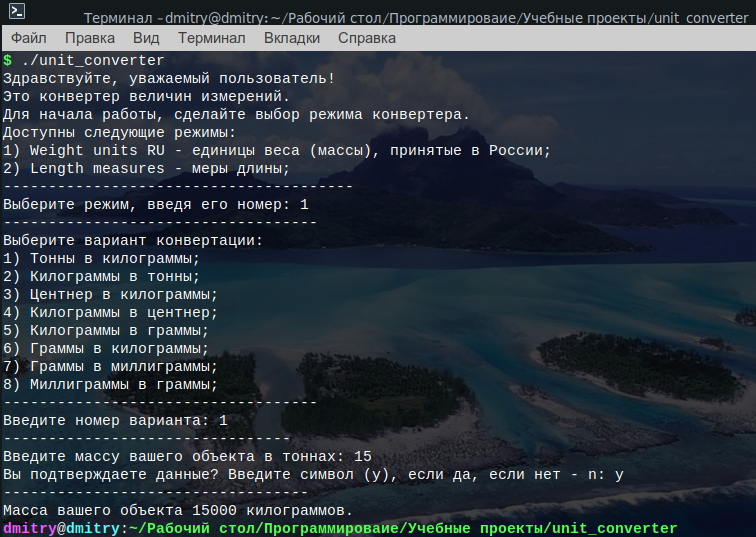Click the '3) Центнер в килограммы;' line
Screen dimensions: 756x537
click(110, 294)
